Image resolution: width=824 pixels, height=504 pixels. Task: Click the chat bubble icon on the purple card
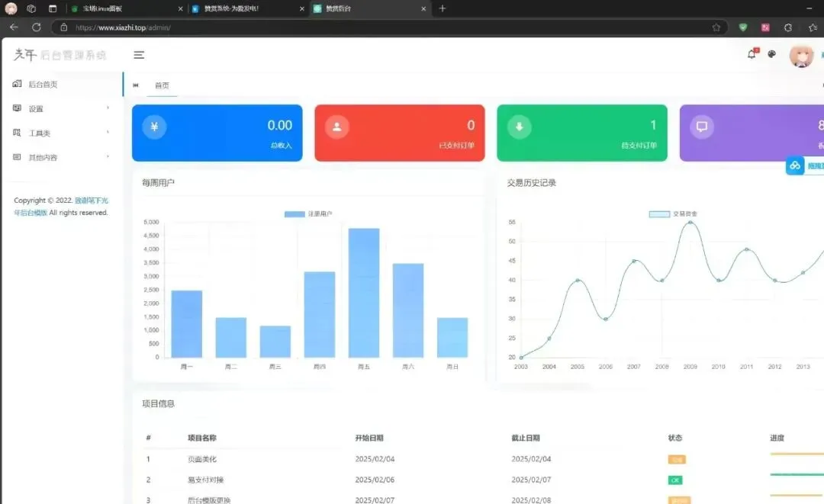702,127
